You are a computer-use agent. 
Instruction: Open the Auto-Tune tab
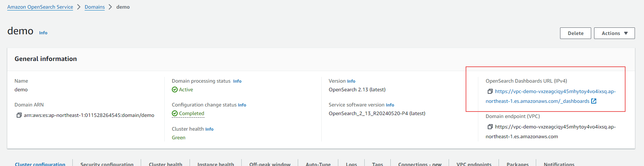click(x=318, y=164)
